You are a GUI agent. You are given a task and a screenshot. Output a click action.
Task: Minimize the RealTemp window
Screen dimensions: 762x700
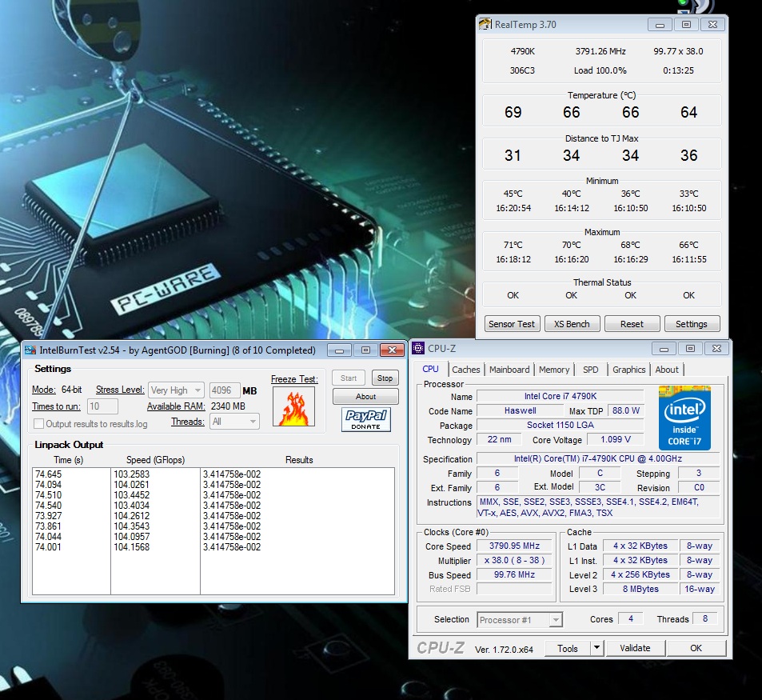tap(660, 25)
